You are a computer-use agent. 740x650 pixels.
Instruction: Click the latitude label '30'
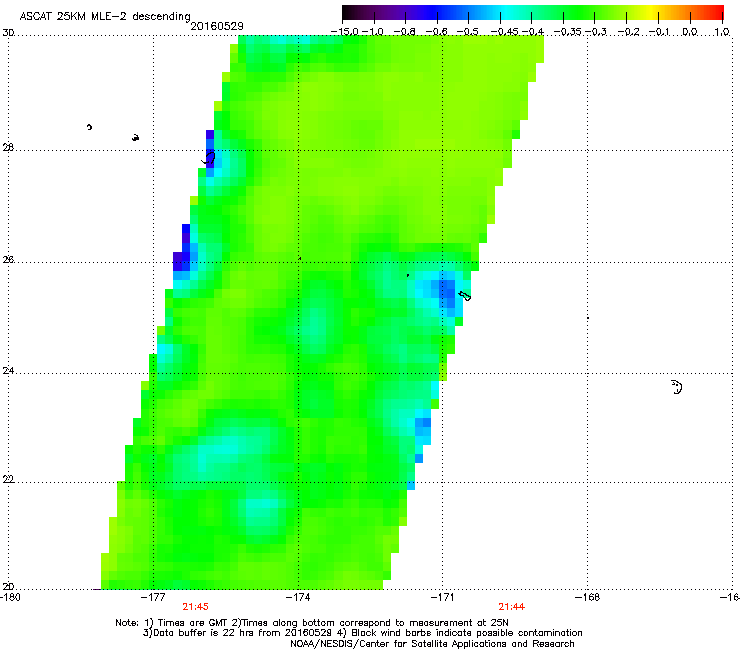click(8, 33)
